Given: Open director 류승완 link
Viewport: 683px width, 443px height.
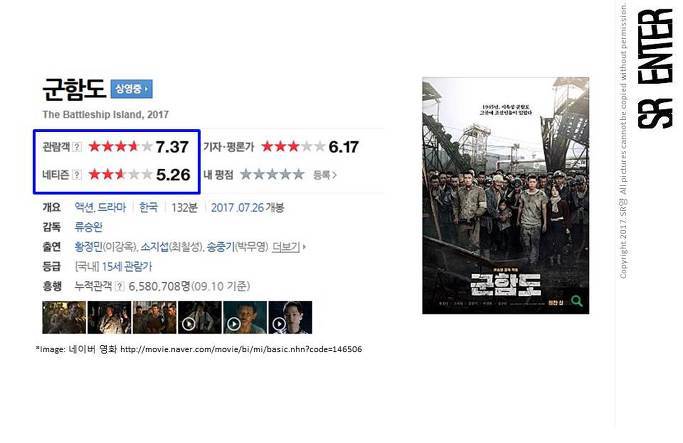Looking at the screenshot, I should click(89, 227).
